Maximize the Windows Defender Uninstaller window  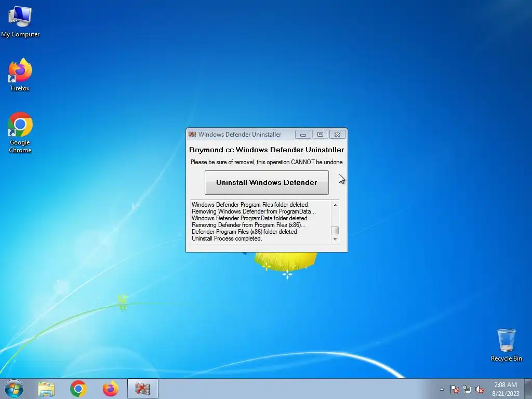320,135
